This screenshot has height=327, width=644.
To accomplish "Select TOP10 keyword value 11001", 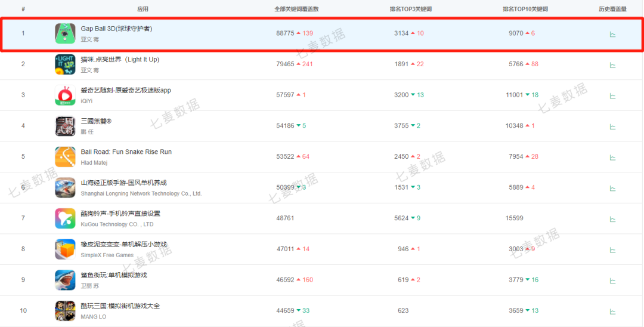I will point(514,95).
